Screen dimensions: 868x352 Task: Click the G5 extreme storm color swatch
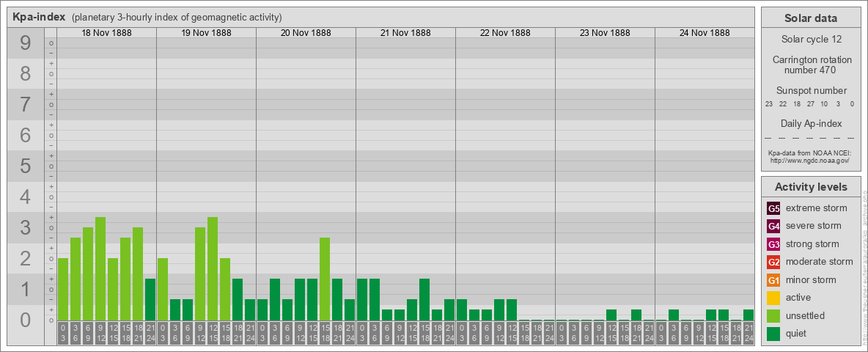coord(773,208)
